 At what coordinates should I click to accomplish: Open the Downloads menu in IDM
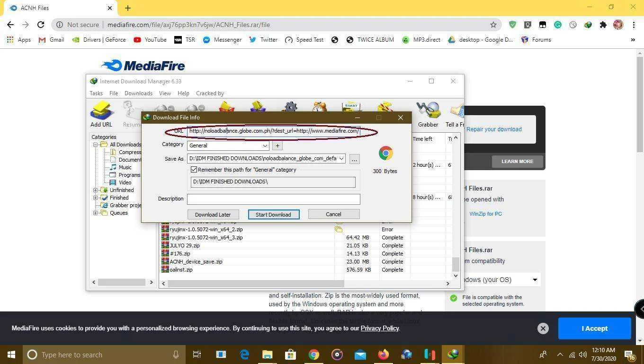coord(138,93)
